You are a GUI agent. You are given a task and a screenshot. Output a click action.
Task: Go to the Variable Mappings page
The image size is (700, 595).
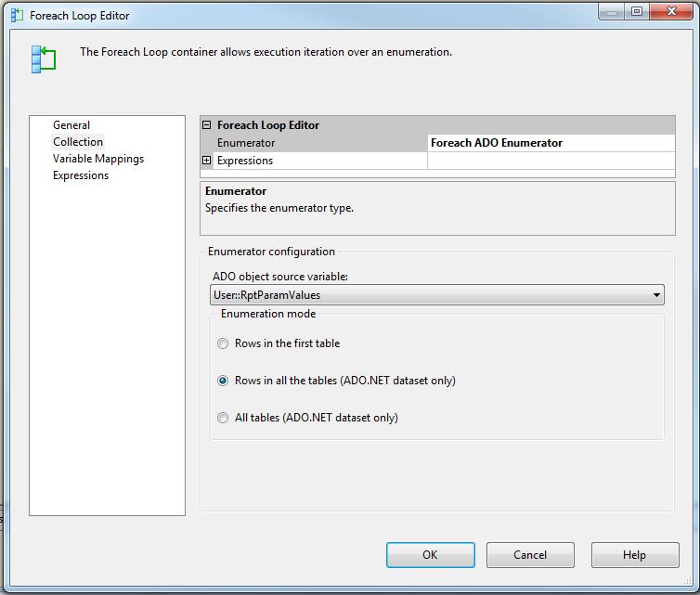pos(98,159)
